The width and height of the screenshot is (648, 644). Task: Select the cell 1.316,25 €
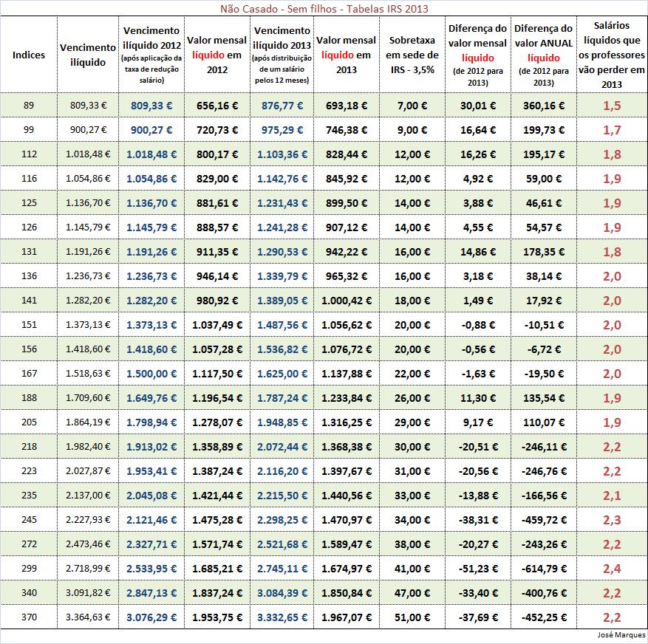pos(347,422)
